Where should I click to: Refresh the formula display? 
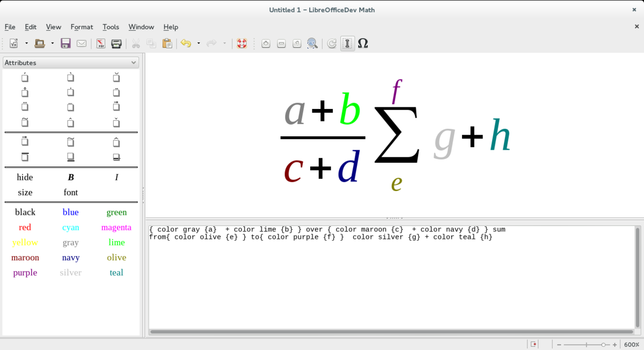coord(331,43)
